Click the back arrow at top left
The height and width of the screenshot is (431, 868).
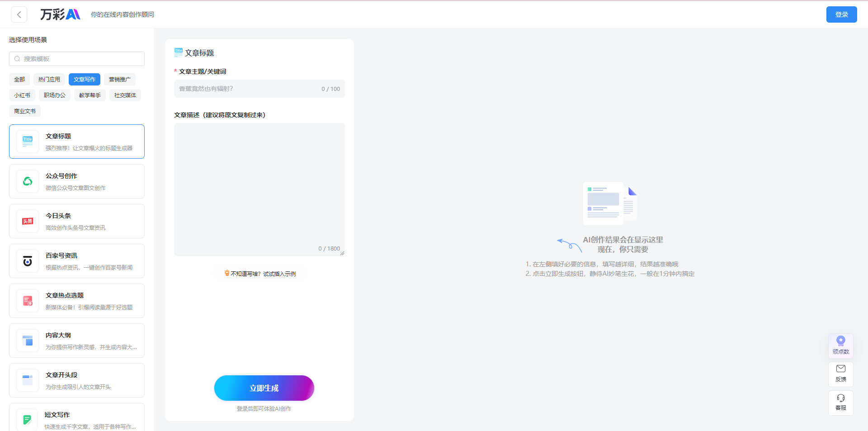coord(19,14)
